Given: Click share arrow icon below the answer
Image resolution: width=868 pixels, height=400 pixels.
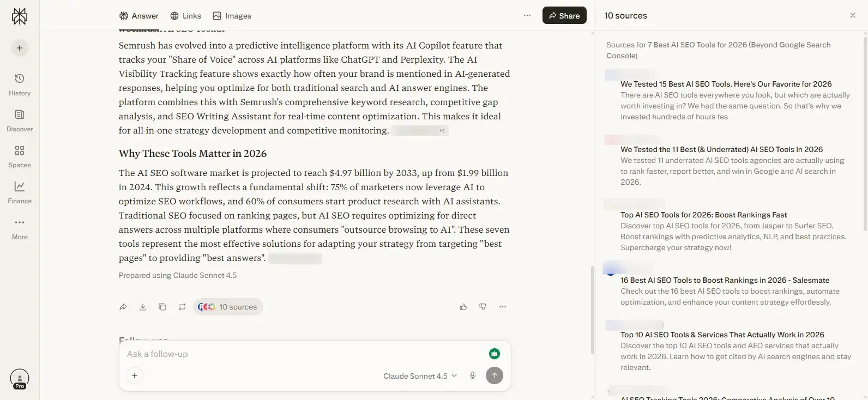Looking at the screenshot, I should coord(123,307).
